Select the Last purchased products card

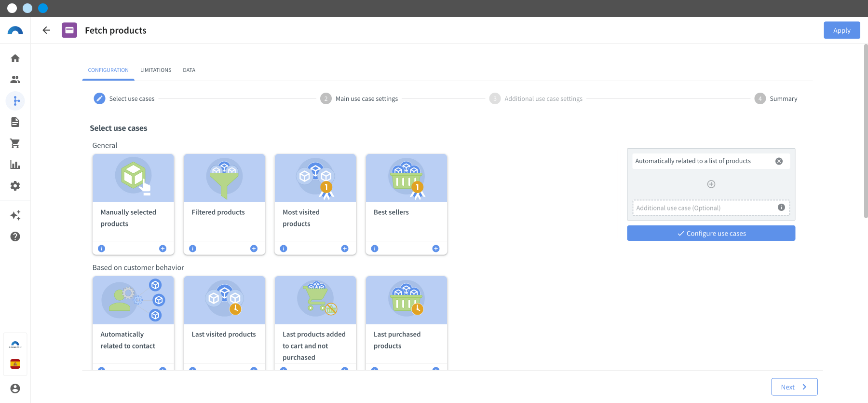[x=407, y=323]
